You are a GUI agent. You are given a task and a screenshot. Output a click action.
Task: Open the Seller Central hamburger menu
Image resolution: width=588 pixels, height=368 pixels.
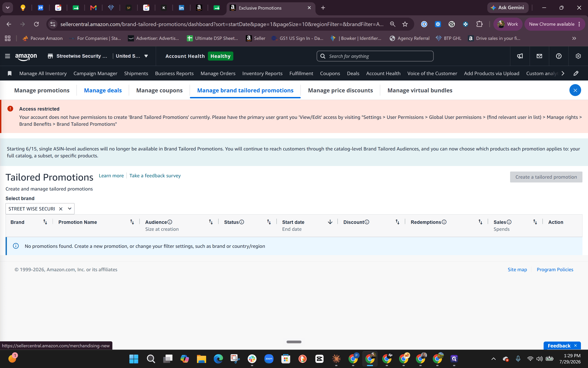point(7,56)
